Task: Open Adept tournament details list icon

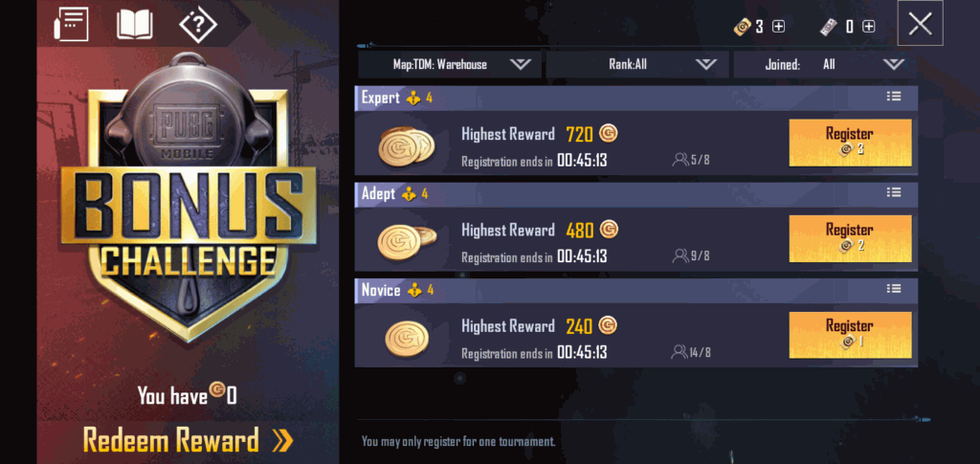Action: (894, 192)
